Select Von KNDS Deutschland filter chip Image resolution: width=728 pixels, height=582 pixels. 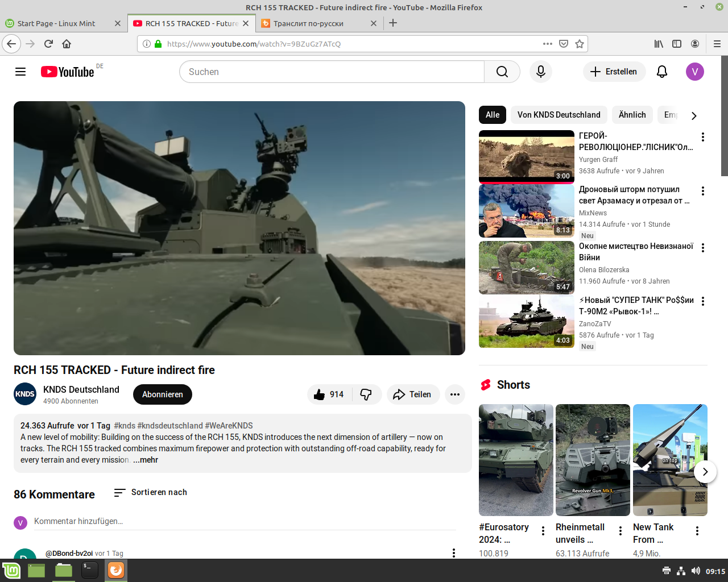[559, 115]
